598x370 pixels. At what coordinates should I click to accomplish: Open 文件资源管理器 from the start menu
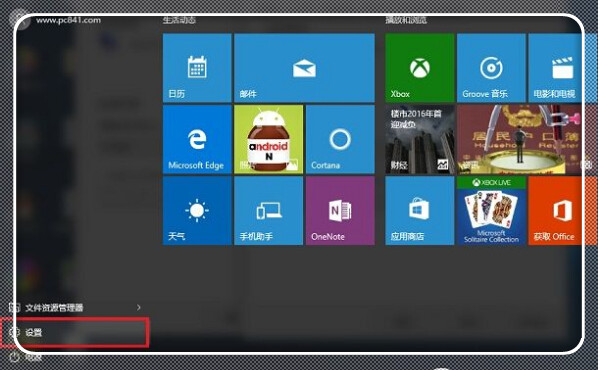point(54,307)
